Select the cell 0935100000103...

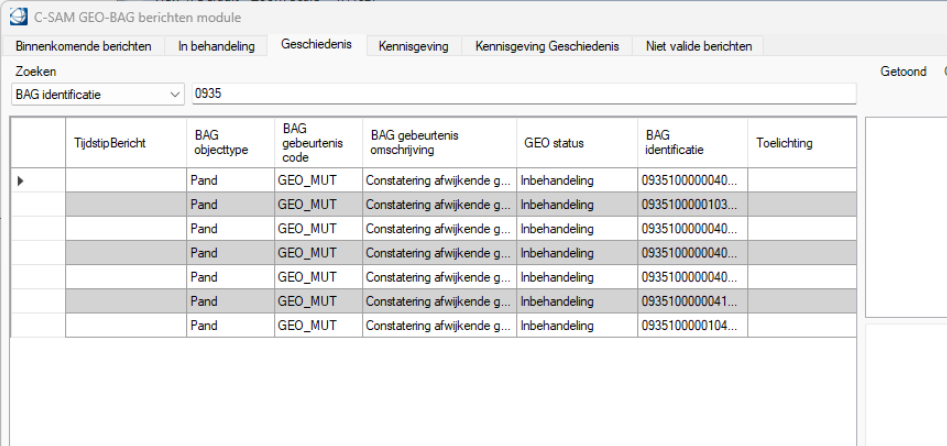tap(693, 204)
